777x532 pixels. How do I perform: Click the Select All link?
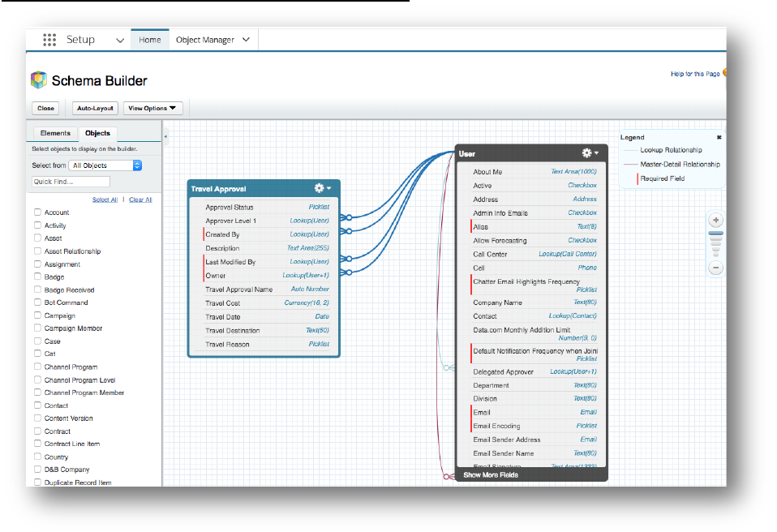105,199
